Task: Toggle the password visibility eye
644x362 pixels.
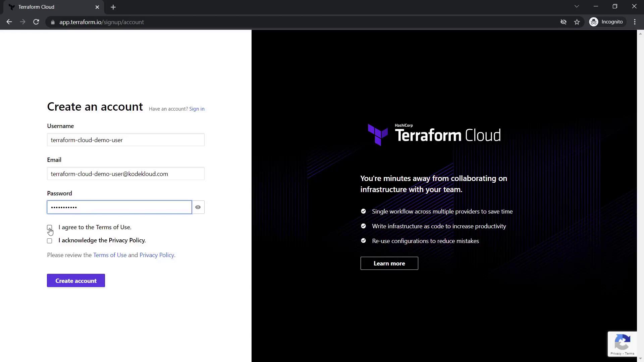Action: pyautogui.click(x=198, y=207)
